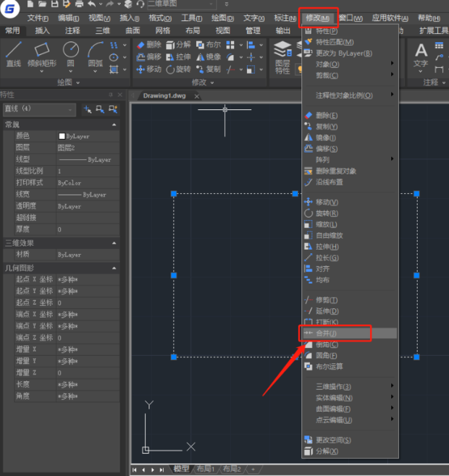Click quick select icon in 特性 panel
Viewport: 449px width, 476px height.
point(113,109)
